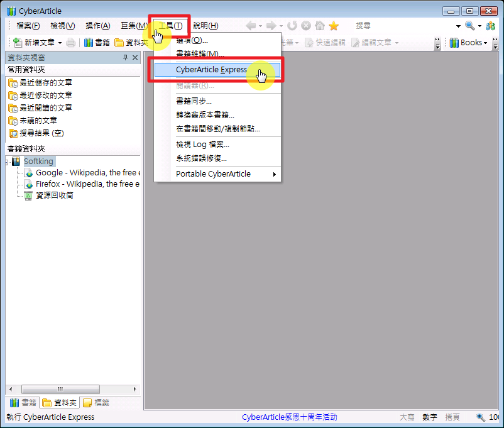Select CyberArticle Express menu item
Image resolution: width=504 pixels, height=428 pixels.
tap(211, 70)
